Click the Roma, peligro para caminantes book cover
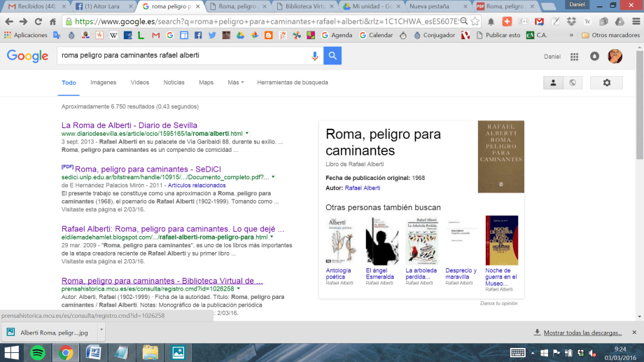The height and width of the screenshot is (362, 644). [x=500, y=157]
